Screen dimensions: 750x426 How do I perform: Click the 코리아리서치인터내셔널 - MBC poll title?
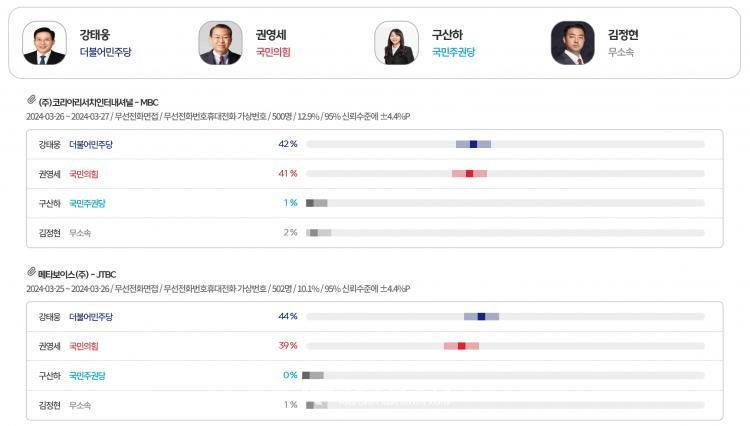tap(99, 102)
